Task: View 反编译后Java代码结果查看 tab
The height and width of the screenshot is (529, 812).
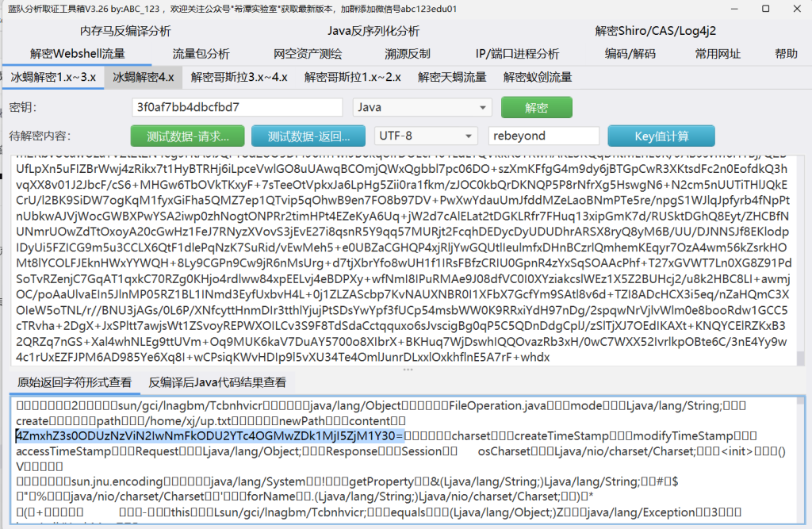Action: tap(217, 382)
